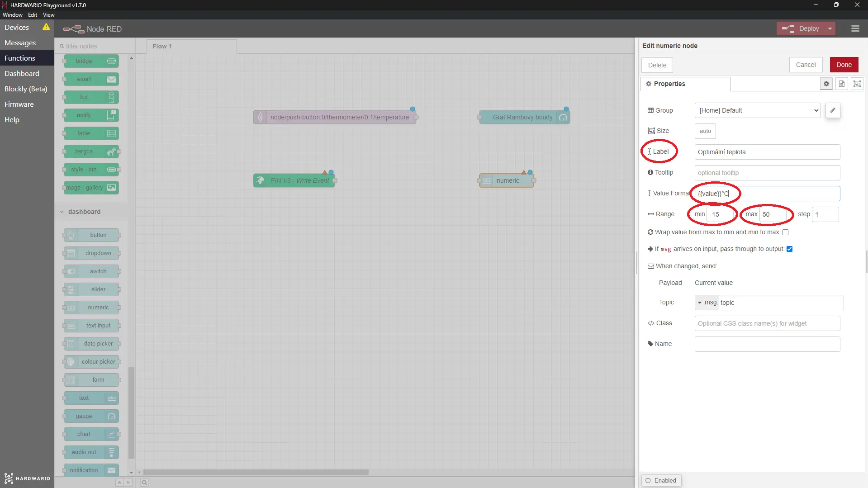The image size is (868, 488).
Task: Select the bridge node in palette
Action: [91, 61]
